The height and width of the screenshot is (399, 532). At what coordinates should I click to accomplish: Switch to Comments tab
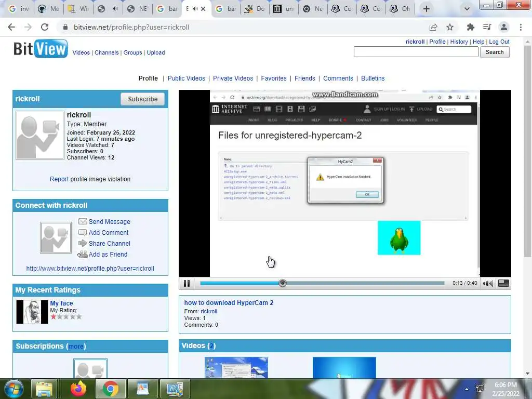[338, 78]
